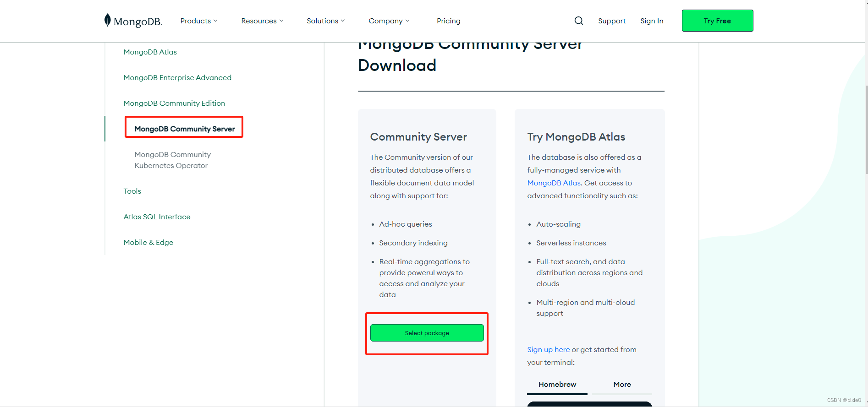Open Tools in the sidebar
868x407 pixels.
pos(132,191)
